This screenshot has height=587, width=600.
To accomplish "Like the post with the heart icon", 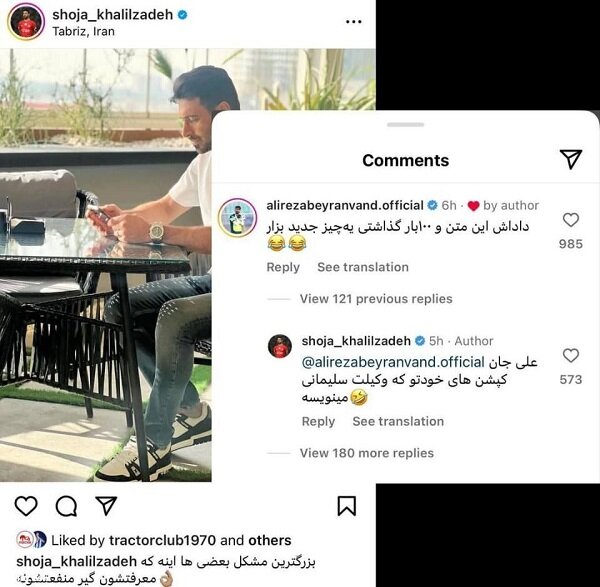I will (26, 506).
